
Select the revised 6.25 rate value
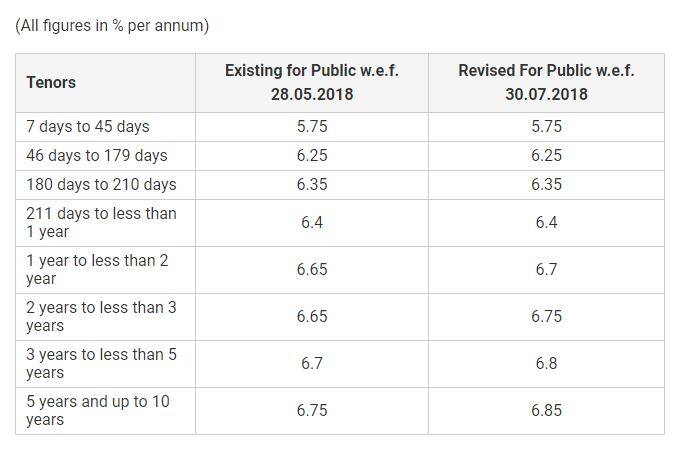click(546, 156)
